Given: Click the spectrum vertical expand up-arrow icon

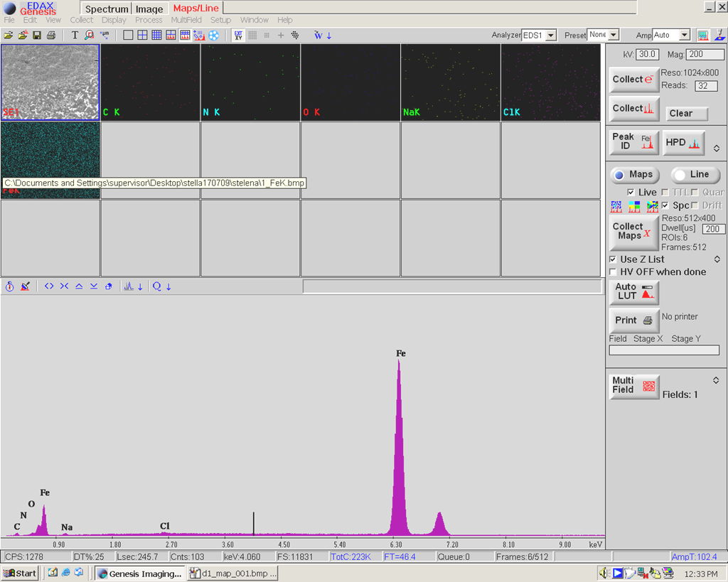Looking at the screenshot, I should pyautogui.click(x=79, y=286).
